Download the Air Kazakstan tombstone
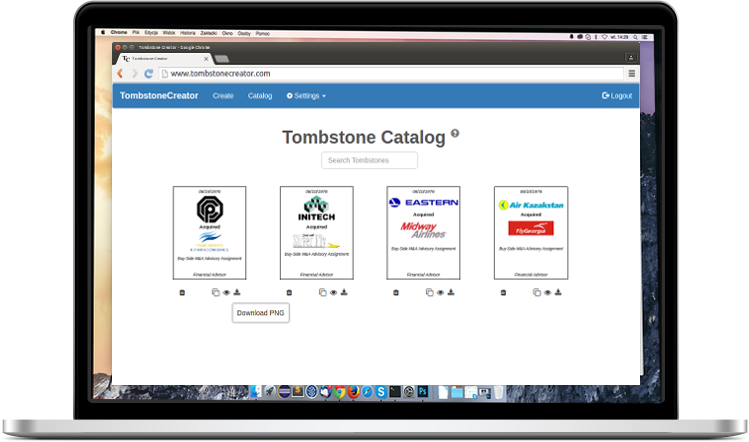Screen dimensions: 749x442 pos(558,292)
